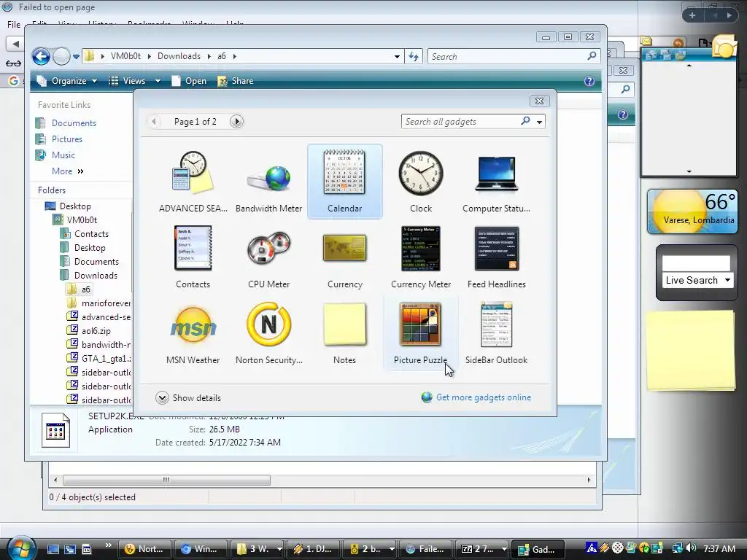Viewport: 747px width, 560px height.
Task: Open the Live Search provider dropdown
Action: (727, 280)
